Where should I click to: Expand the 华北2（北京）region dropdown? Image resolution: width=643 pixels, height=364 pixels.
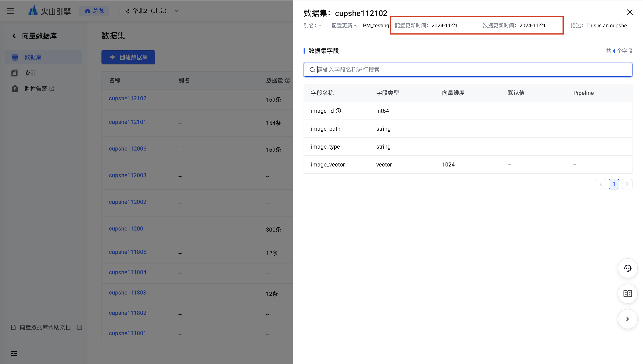(x=152, y=11)
